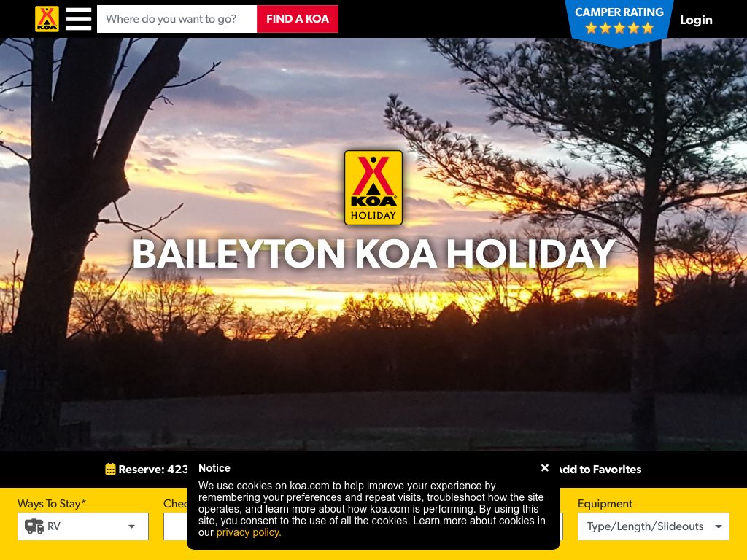Screen dimensions: 747x560
Task: Click the small KOA logo in header
Action: click(x=47, y=19)
